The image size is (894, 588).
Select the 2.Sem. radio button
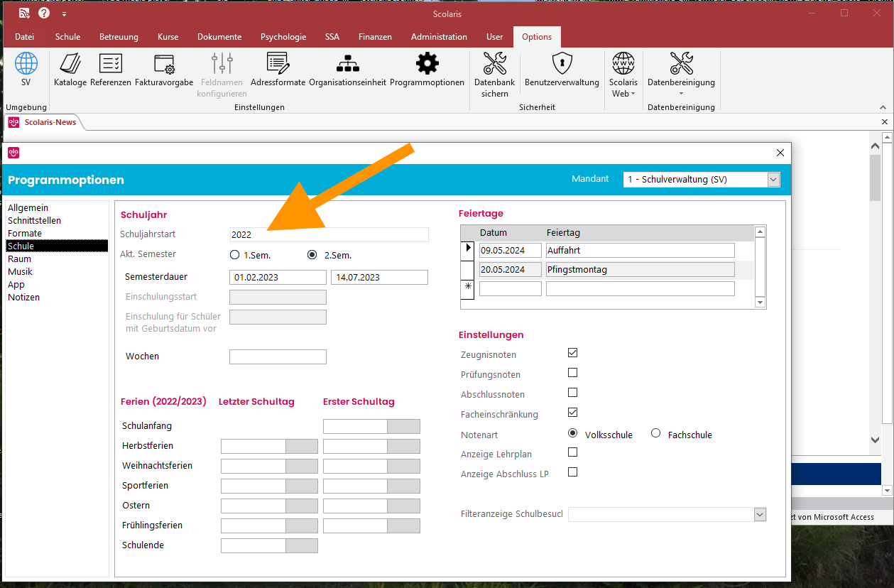312,255
